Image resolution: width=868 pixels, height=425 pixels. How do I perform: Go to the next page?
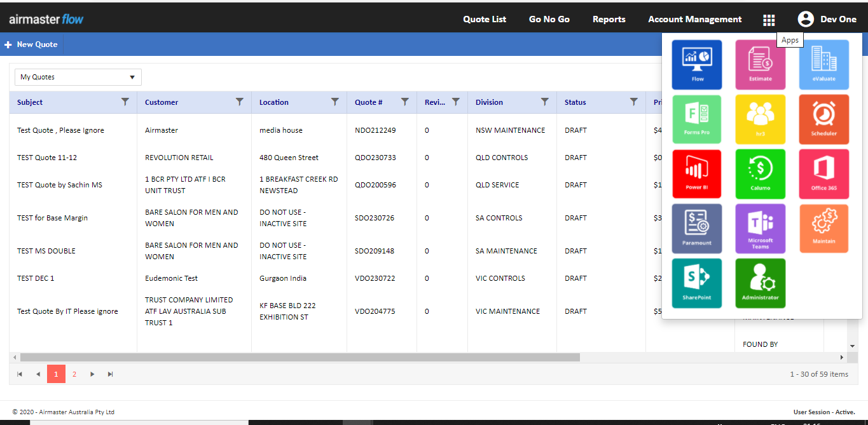(x=92, y=374)
